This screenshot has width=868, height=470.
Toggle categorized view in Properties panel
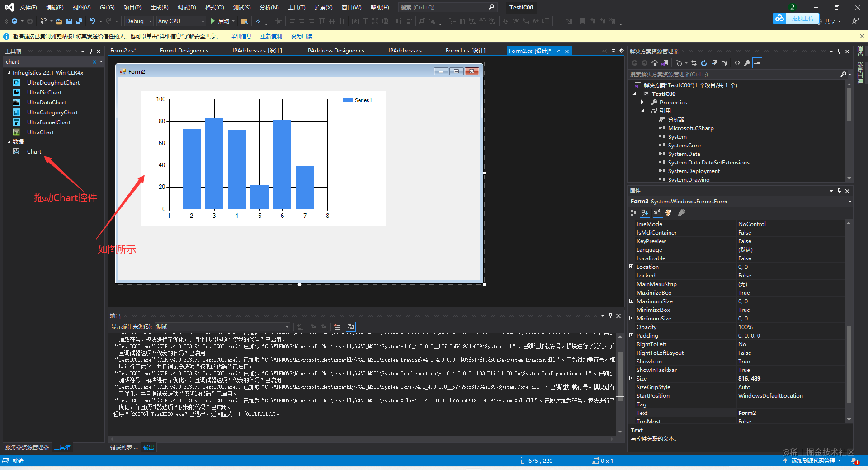point(634,213)
